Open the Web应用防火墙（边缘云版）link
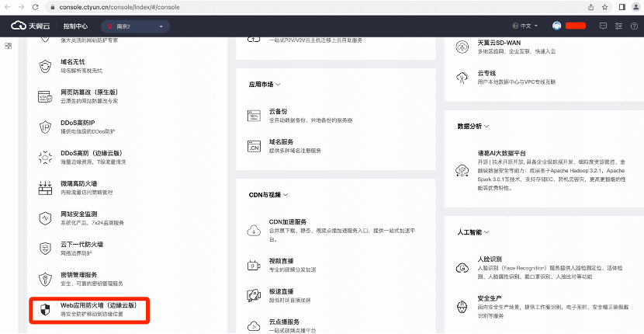644x334 pixels. pyautogui.click(x=99, y=305)
